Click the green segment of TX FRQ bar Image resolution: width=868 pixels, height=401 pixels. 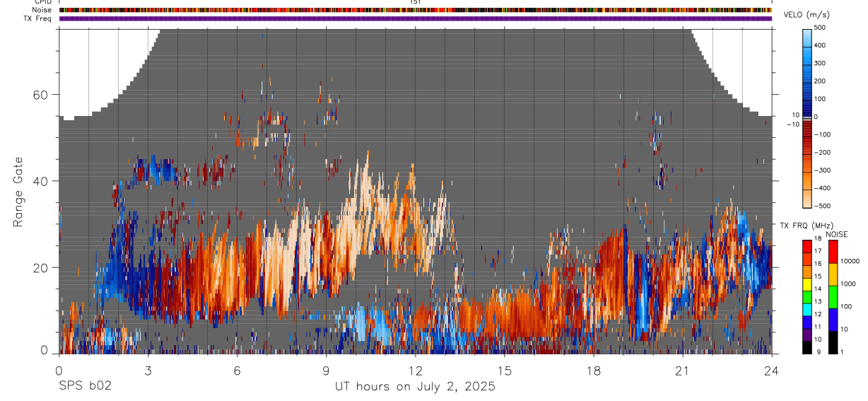coord(807,296)
